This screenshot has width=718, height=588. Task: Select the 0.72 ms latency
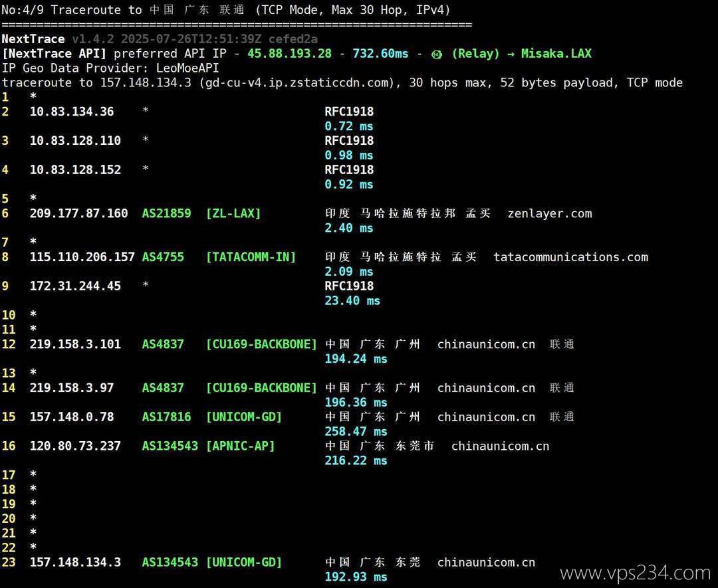point(349,126)
